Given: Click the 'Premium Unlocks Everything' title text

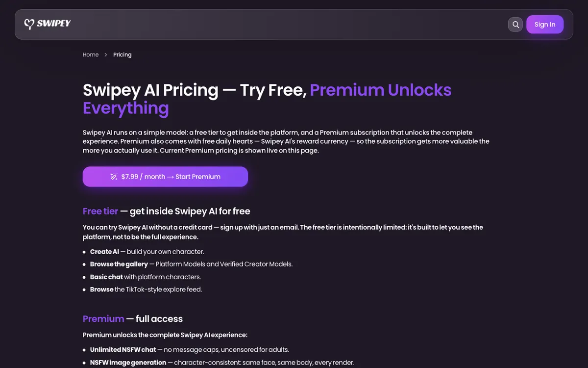Looking at the screenshot, I should click(267, 99).
